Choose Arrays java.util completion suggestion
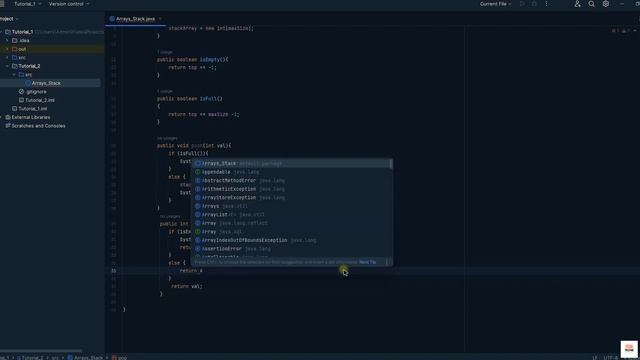The height and width of the screenshot is (360, 640). (x=291, y=206)
